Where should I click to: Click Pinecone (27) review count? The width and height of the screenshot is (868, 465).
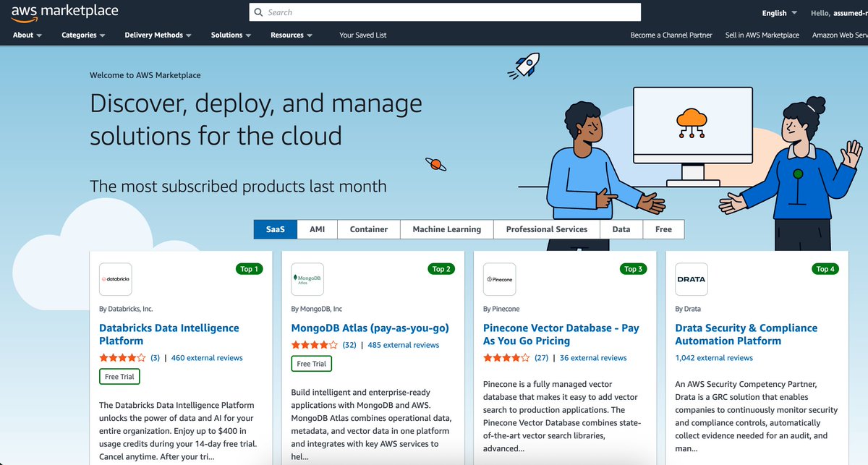pyautogui.click(x=541, y=358)
